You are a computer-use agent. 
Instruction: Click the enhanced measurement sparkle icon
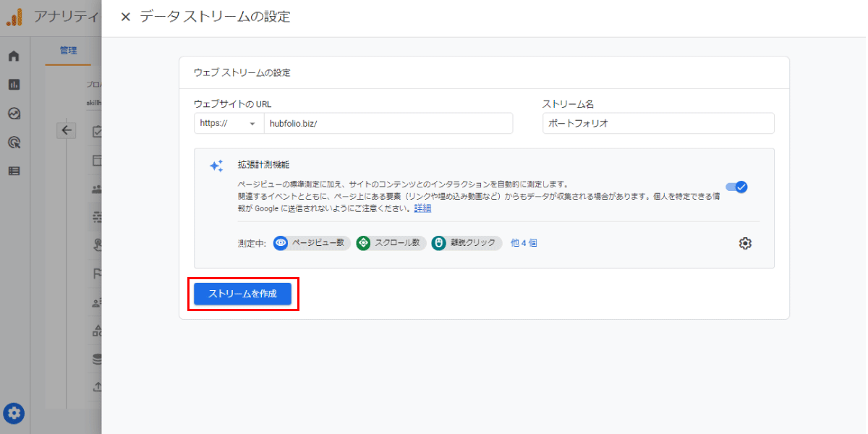tap(216, 166)
